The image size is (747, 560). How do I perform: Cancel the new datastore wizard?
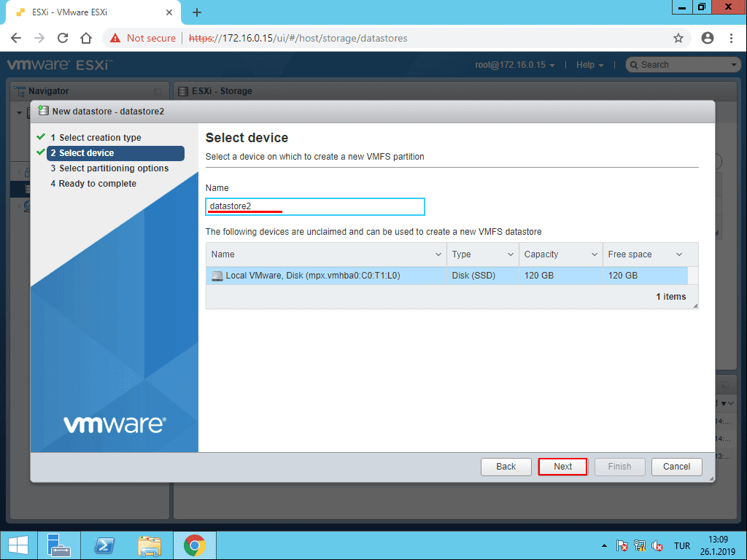tap(676, 467)
